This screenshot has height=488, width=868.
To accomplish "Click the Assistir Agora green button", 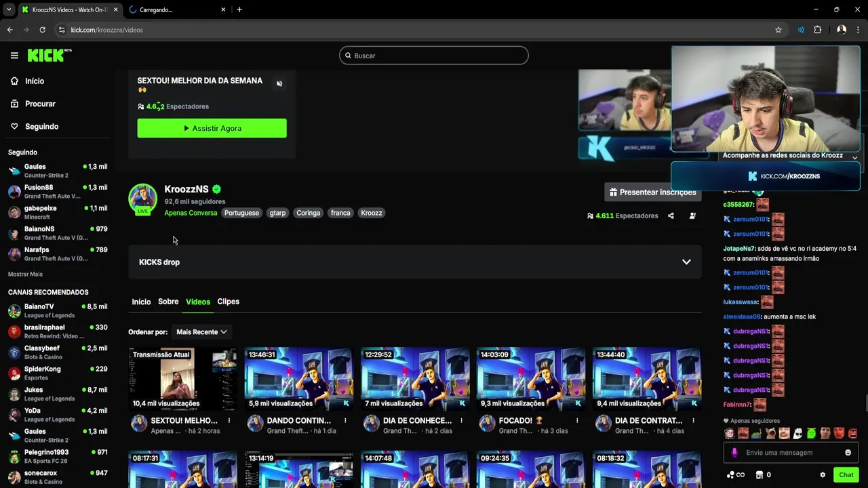I will click(212, 128).
